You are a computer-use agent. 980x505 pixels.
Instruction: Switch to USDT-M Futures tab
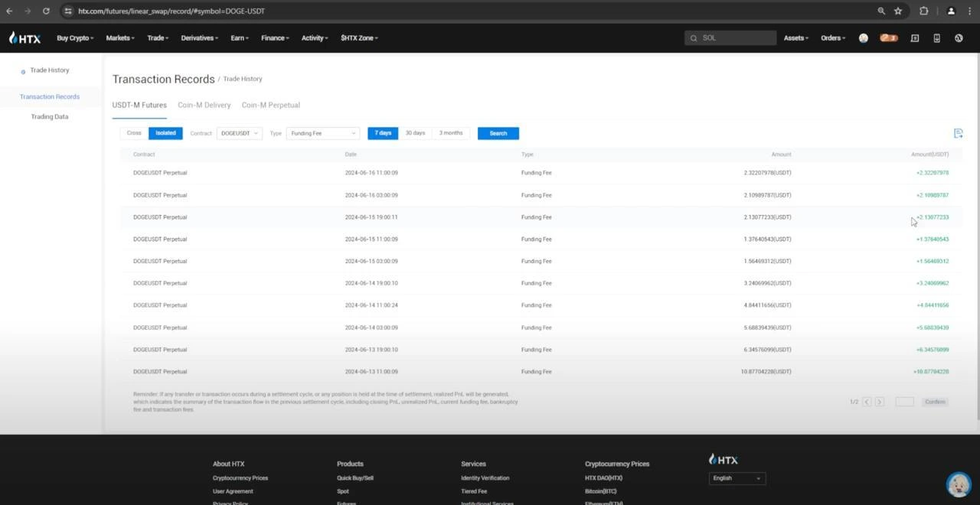tap(139, 105)
